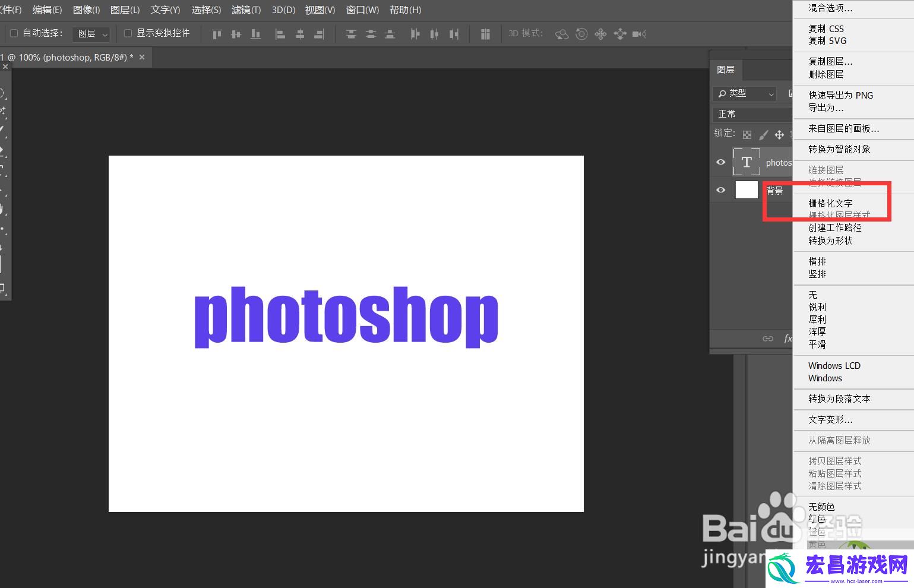Click the distribute left edges icon
The width and height of the screenshot is (914, 588).
click(415, 34)
